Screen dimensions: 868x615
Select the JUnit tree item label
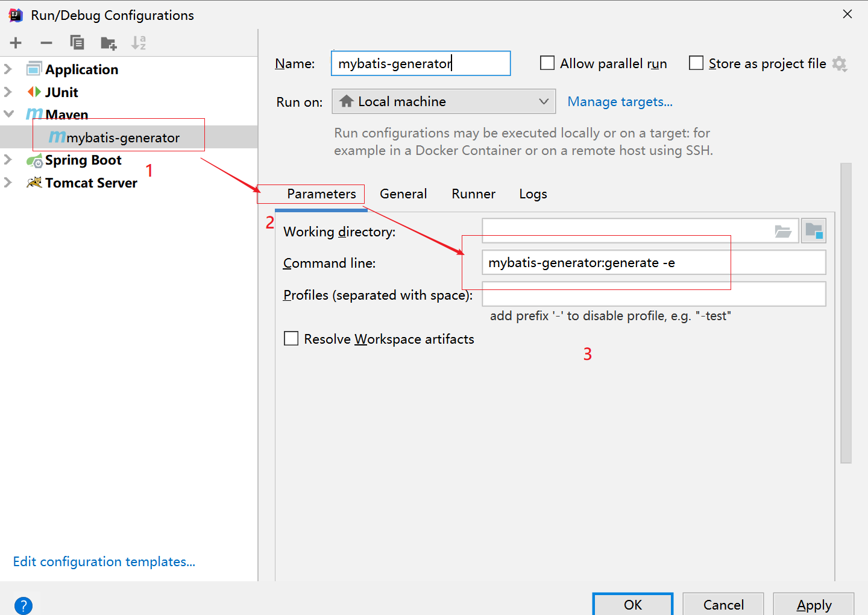click(x=61, y=92)
